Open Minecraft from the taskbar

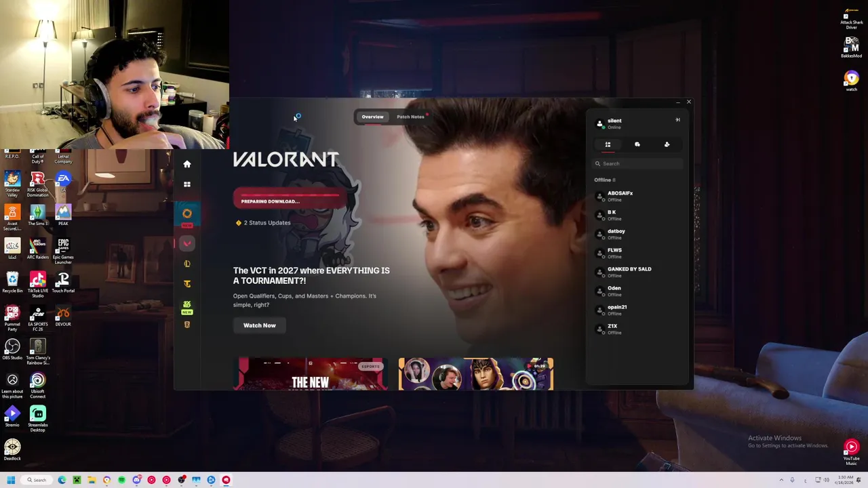tap(77, 480)
